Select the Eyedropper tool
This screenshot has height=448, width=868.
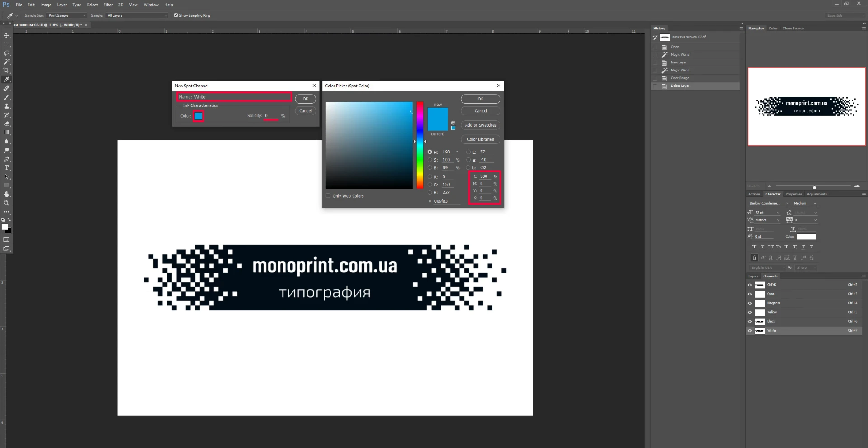6,80
